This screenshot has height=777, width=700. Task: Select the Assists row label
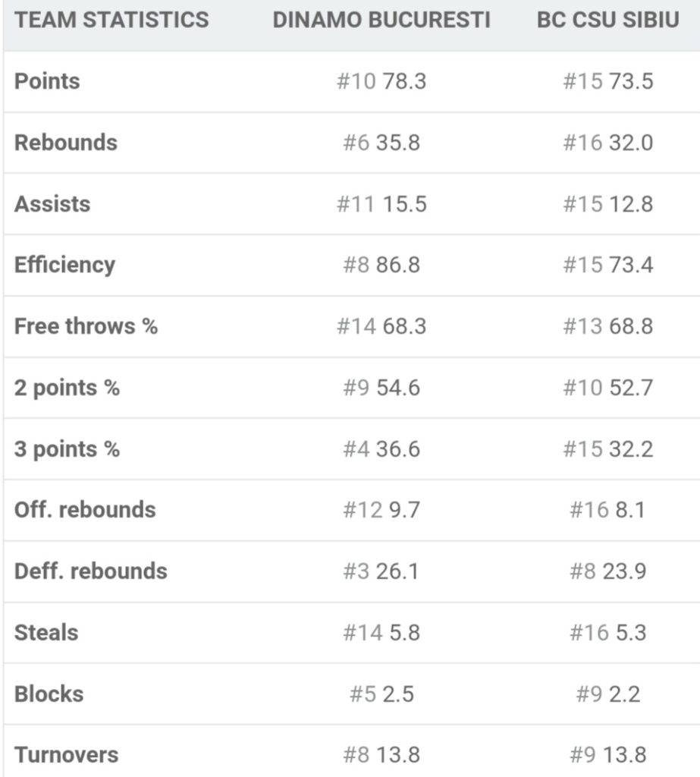pos(52,204)
